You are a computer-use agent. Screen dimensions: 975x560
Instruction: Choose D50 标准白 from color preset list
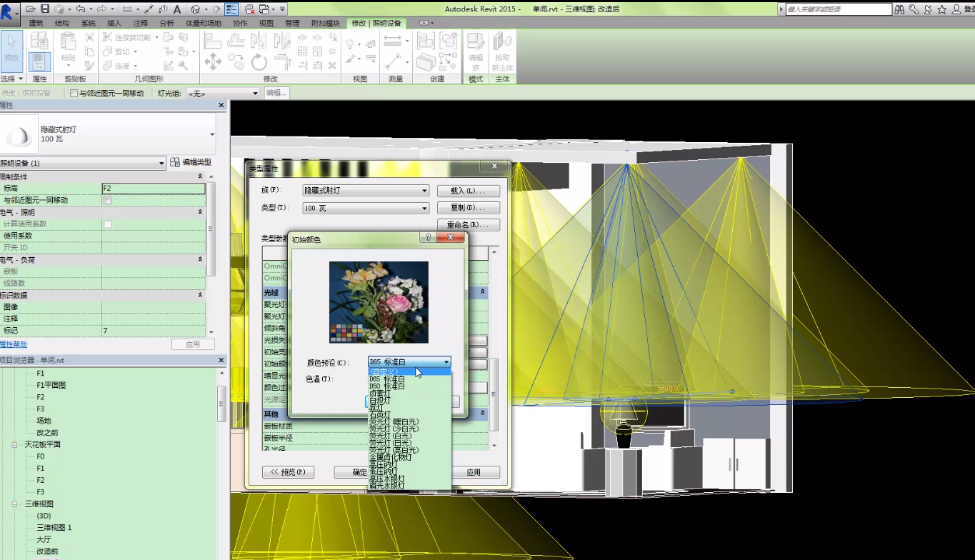tap(409, 386)
